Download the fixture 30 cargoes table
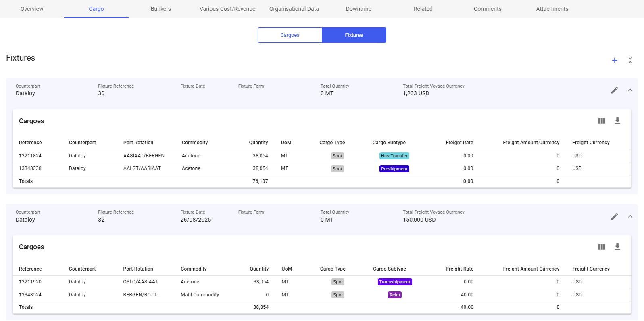Screen dimensions: 644x321 point(617,121)
